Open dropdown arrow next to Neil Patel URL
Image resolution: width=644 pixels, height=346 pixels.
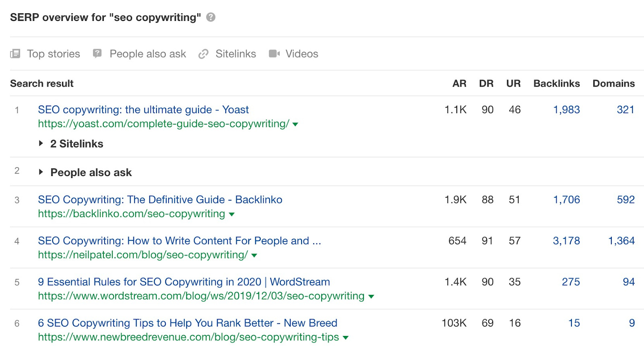254,255
